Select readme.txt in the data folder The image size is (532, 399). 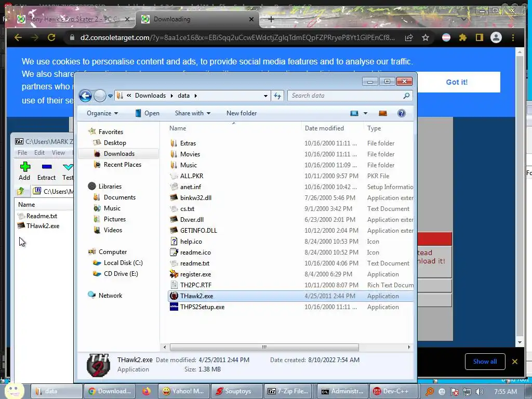click(x=195, y=263)
